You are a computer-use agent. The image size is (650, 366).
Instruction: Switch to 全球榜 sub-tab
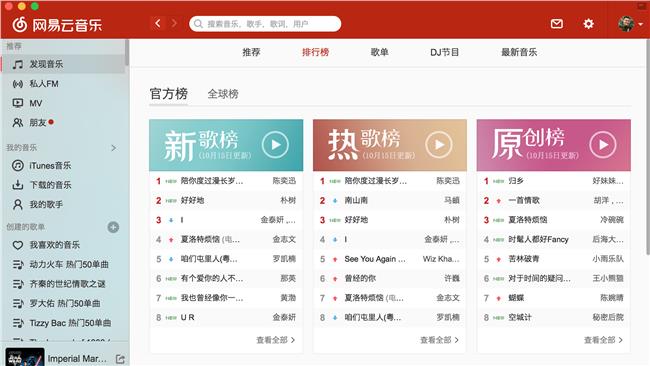(x=223, y=94)
